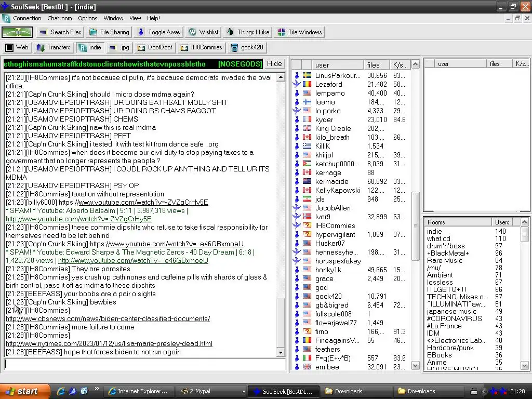532x399 pixels.
Task: Click chat scrollbar down arrow
Action: point(281,353)
